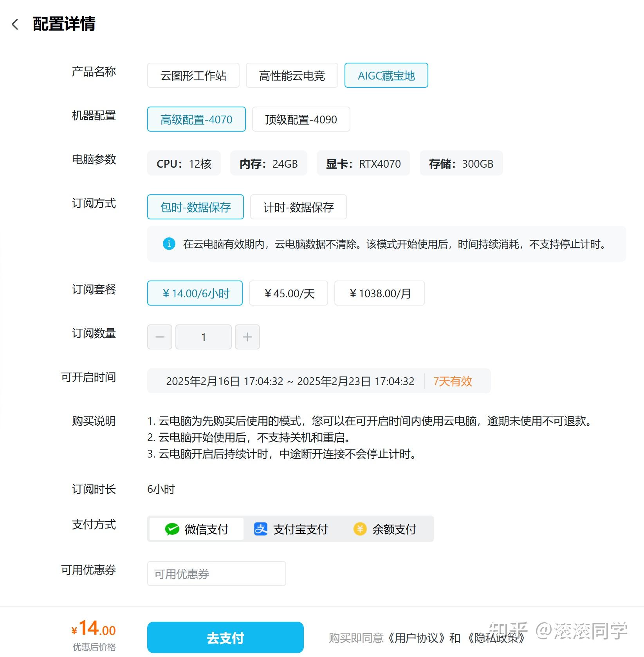
Task: Click the 去支付 payment button
Action: click(x=225, y=637)
